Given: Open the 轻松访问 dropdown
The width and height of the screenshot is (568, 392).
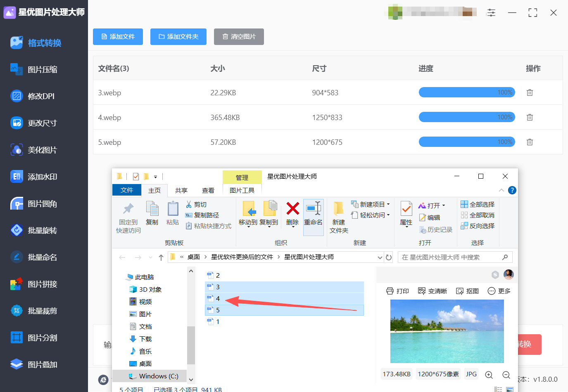Looking at the screenshot, I should coord(388,215).
